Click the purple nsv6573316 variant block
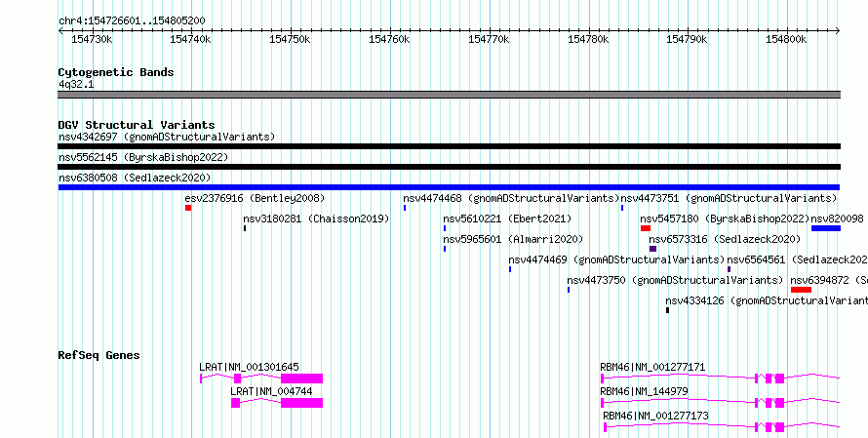This screenshot has height=438, width=868. point(653,249)
